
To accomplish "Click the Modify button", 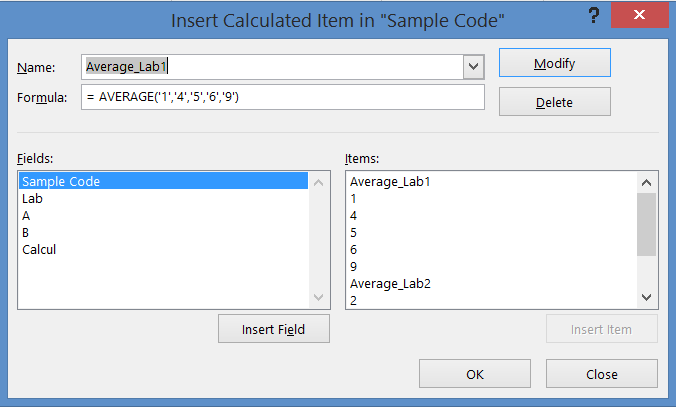I will (554, 63).
